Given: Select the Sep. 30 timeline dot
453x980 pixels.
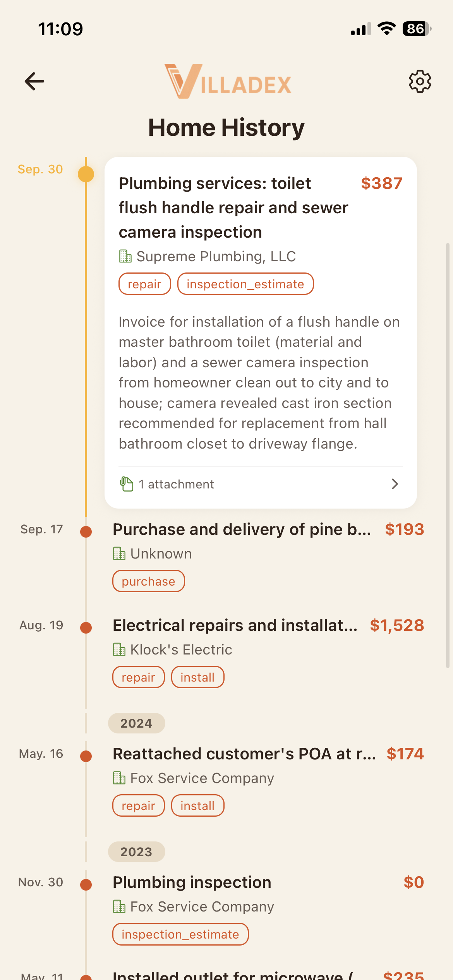Looking at the screenshot, I should (x=85, y=174).
